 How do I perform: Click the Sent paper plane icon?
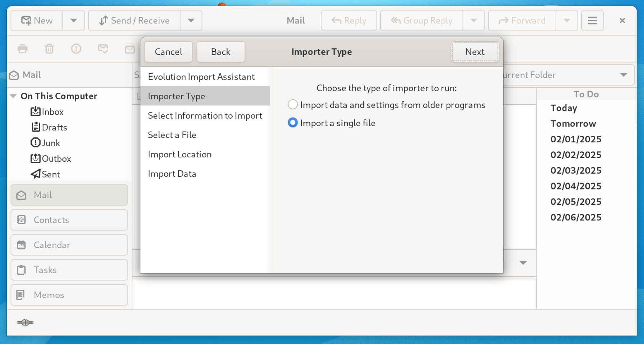click(x=35, y=174)
